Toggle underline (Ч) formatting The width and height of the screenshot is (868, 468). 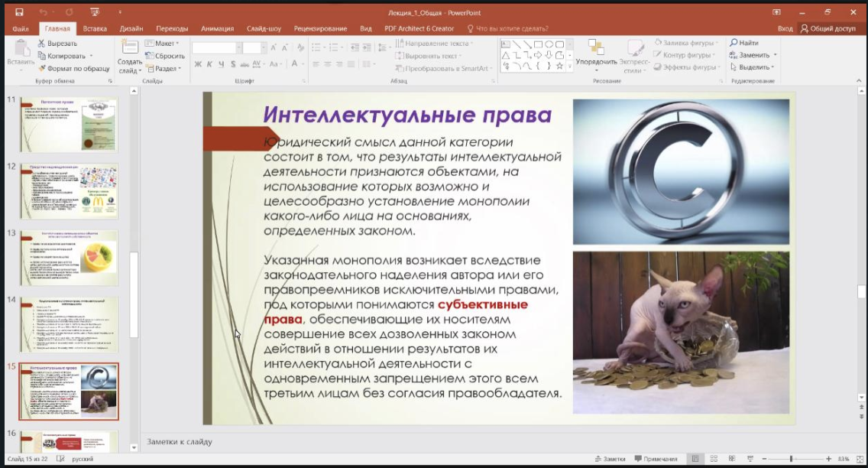pyautogui.click(x=221, y=64)
